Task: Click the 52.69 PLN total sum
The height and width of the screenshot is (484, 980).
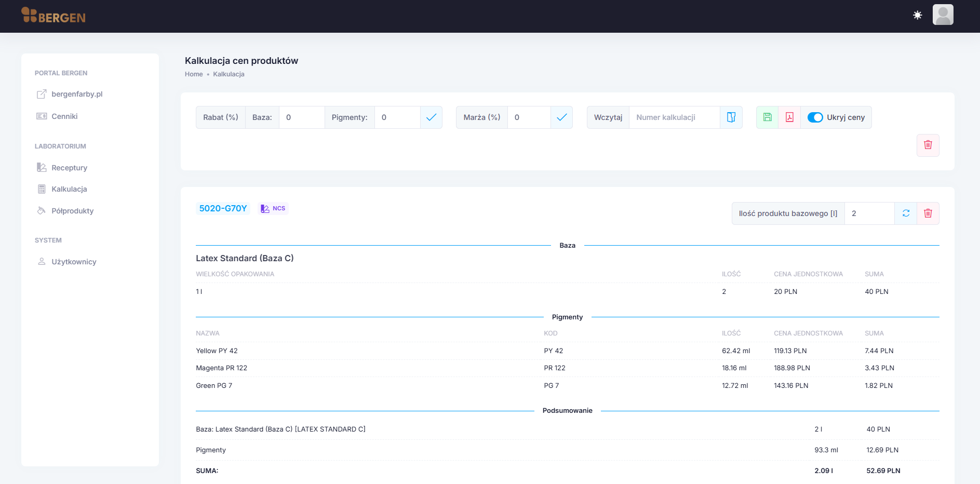Action: (883, 471)
